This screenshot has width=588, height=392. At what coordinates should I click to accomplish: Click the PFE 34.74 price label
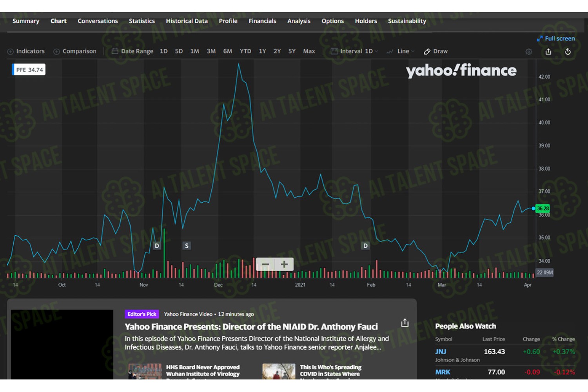point(29,70)
